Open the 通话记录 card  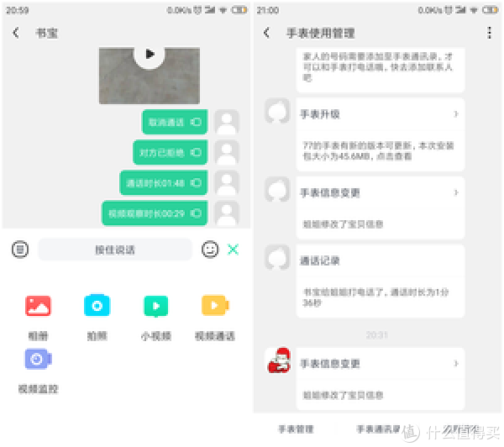[x=381, y=281]
